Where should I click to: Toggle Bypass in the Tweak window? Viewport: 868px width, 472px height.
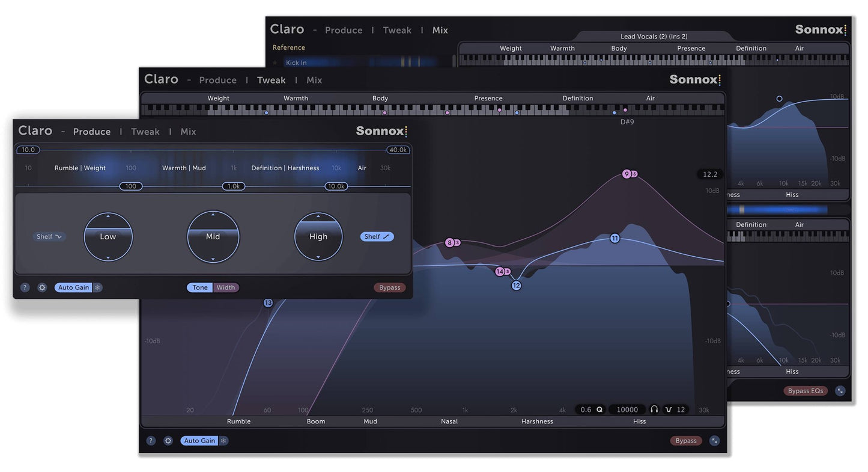(685, 441)
